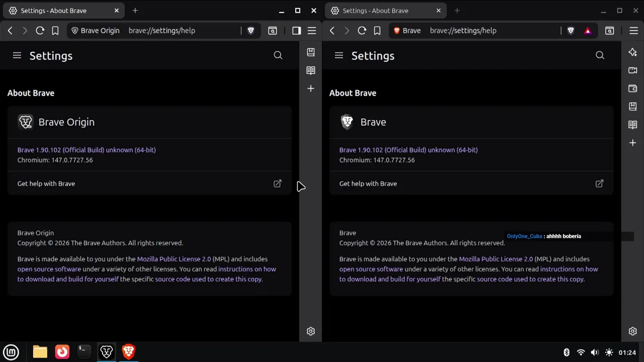Add item with plus in left sidebar
Screen dimensions: 644x362
click(310, 88)
